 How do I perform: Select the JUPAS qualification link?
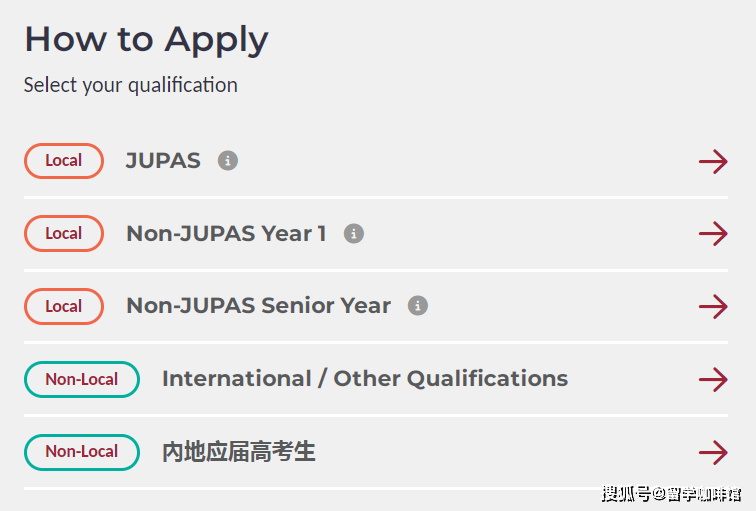tap(163, 161)
